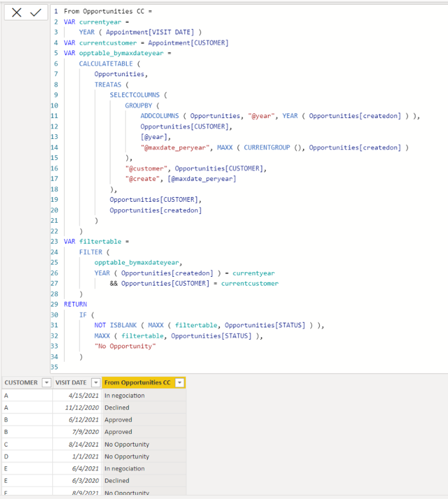The width and height of the screenshot is (448, 499).
Task: Click customer A cell in 4/15/2021 row
Action: [x=27, y=396]
